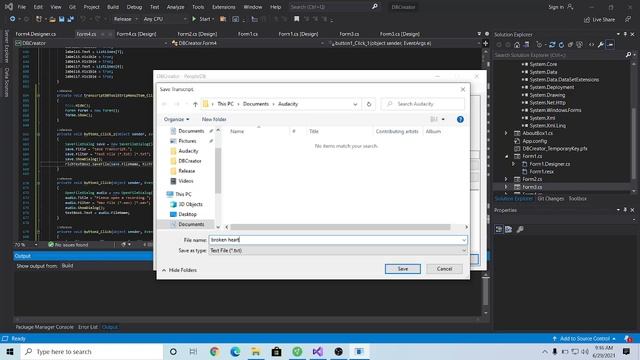
Task: Open the Edit menu
Action: pos(38,7)
